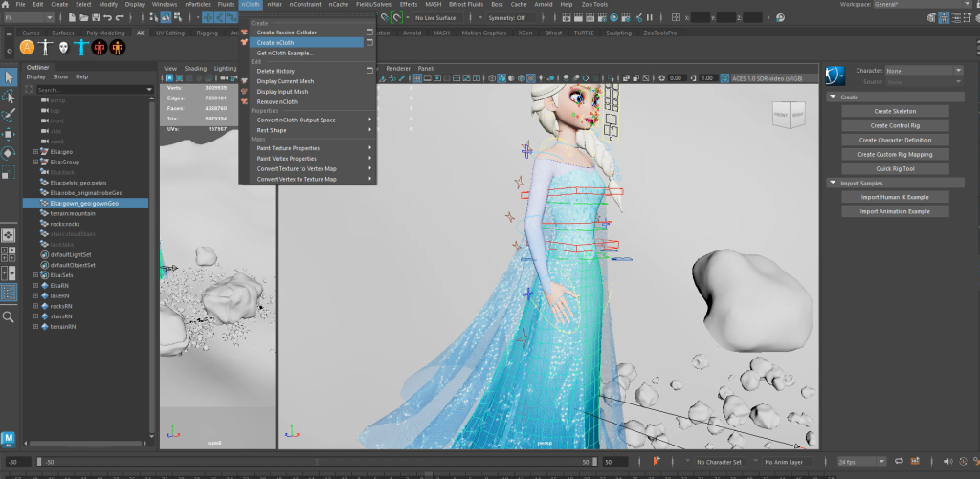Click the Create Custom Rig Mapping button
Viewport: 980px width, 479px height.
click(895, 154)
